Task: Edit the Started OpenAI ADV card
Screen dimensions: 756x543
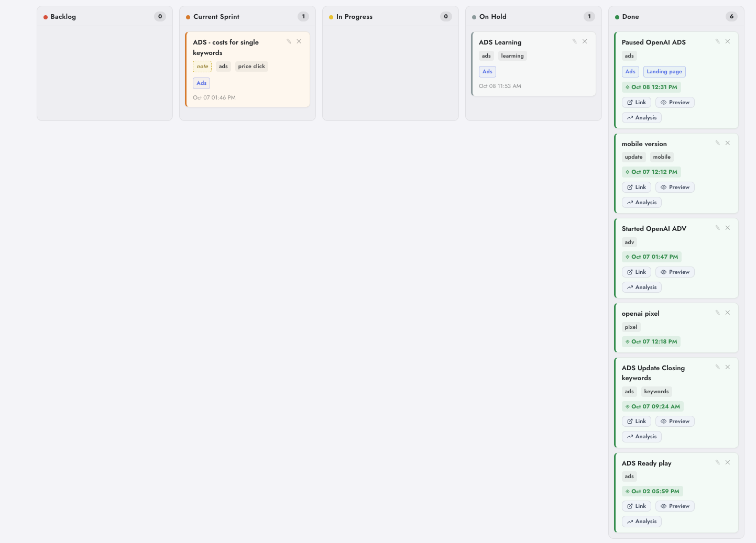Action: coord(718,228)
